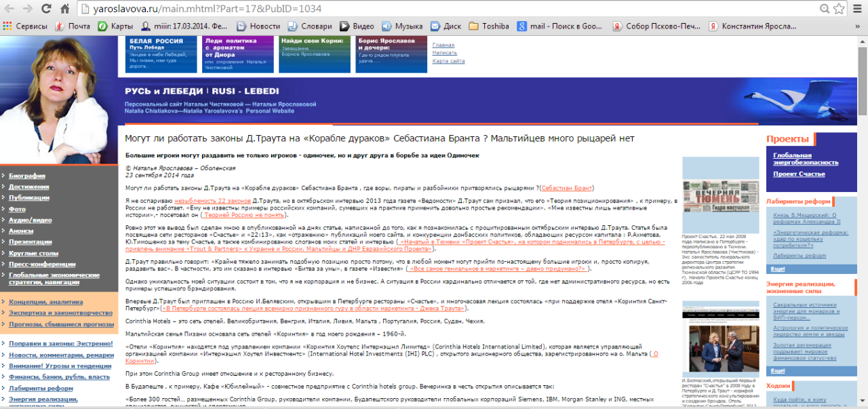Viewport: 868px width, 409px height.
Task: Follow the 'незыблемость 22 законов' link
Action: point(213,201)
